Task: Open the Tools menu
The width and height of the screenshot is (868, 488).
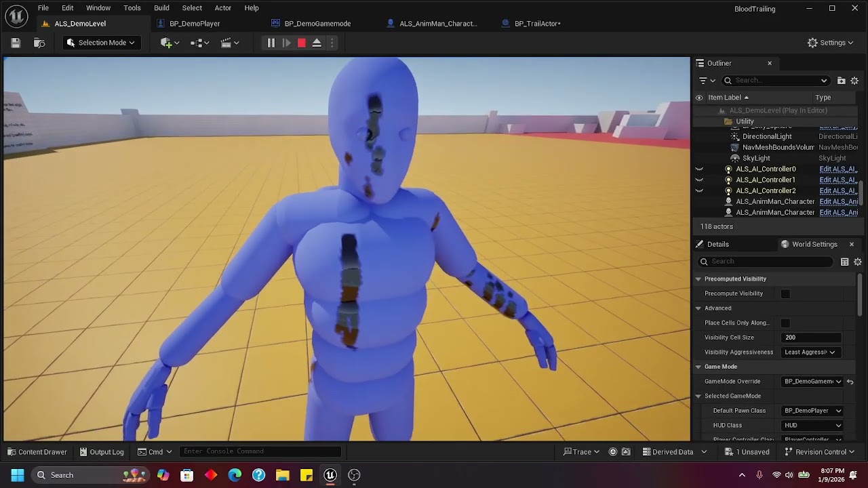Action: coord(132,8)
